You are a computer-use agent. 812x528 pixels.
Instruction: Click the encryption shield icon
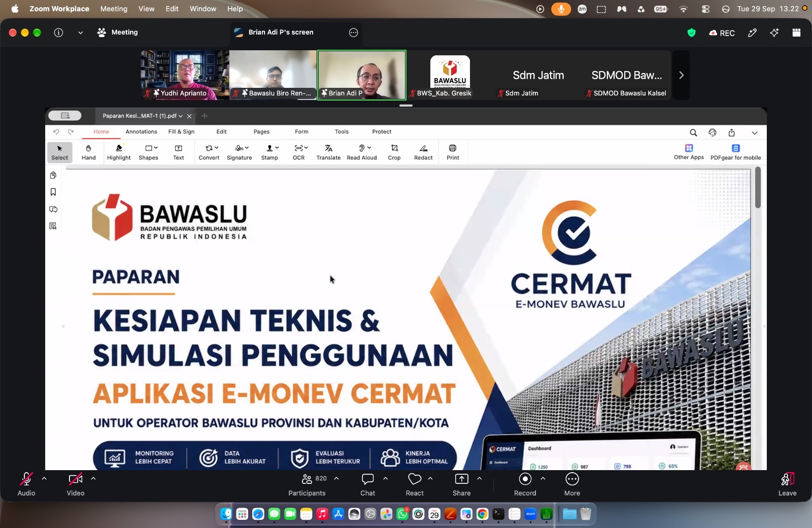point(691,32)
